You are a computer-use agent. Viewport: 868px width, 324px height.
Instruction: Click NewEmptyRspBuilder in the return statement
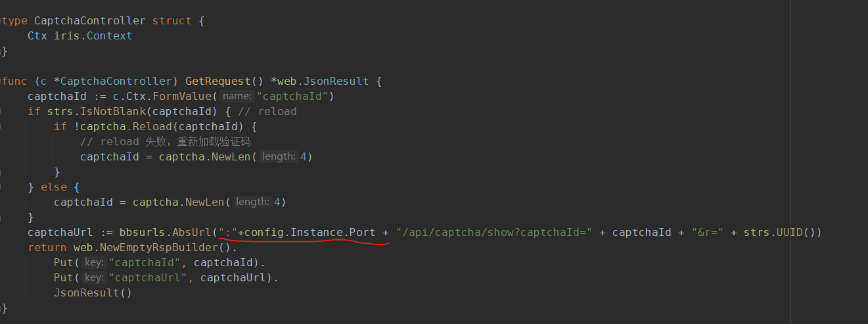[158, 248]
